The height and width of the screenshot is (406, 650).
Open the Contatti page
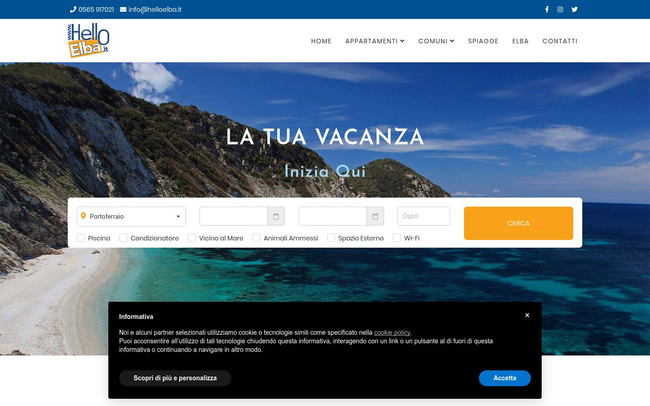[x=560, y=41]
